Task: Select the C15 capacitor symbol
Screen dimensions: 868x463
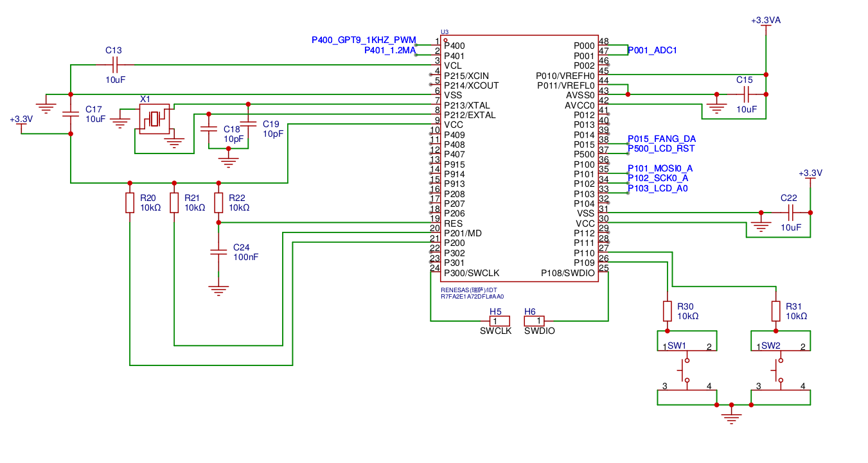Action: pyautogui.click(x=746, y=94)
